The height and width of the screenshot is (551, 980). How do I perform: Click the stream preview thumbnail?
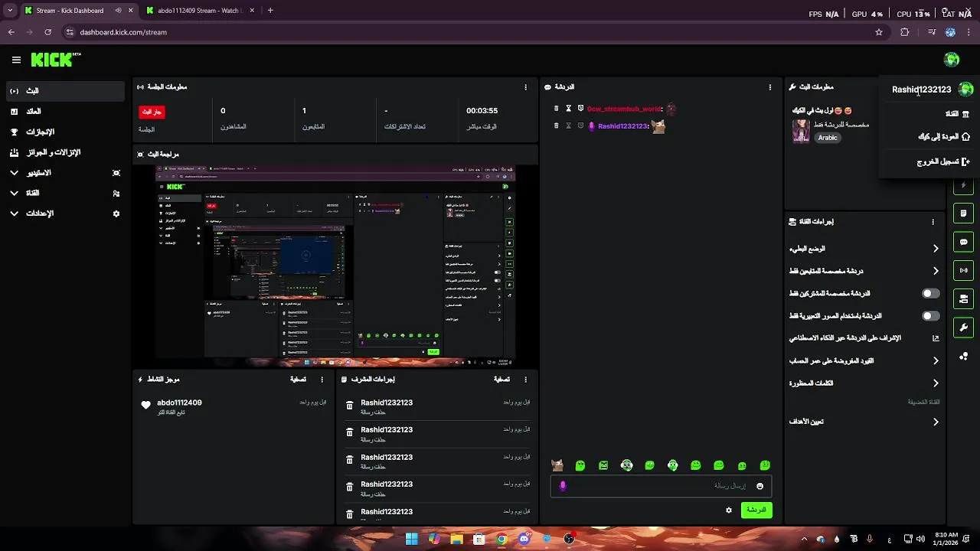click(x=335, y=266)
